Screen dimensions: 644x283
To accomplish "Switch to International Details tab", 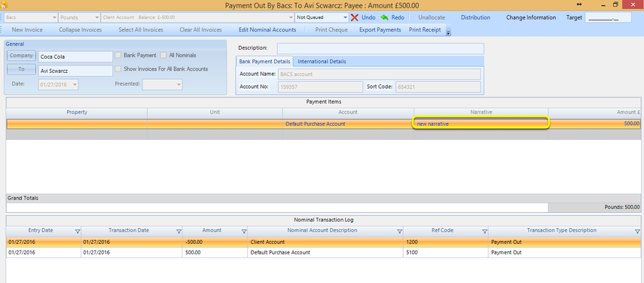I will tap(322, 62).
